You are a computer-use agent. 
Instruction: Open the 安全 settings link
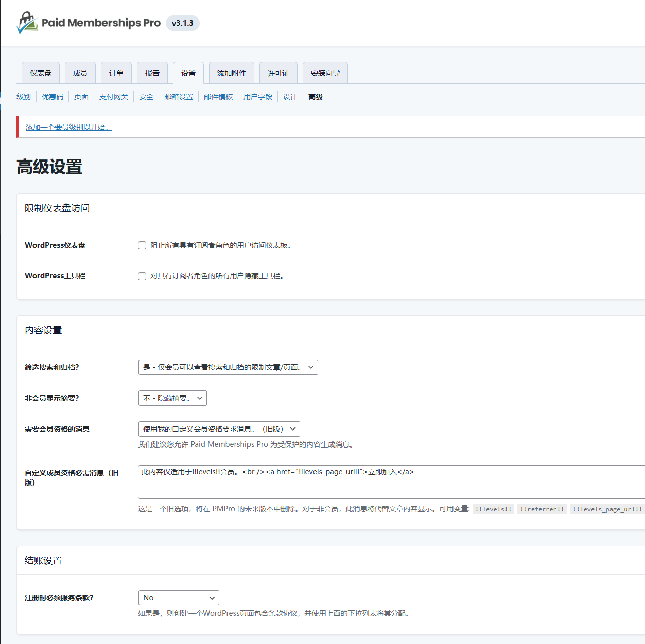146,97
